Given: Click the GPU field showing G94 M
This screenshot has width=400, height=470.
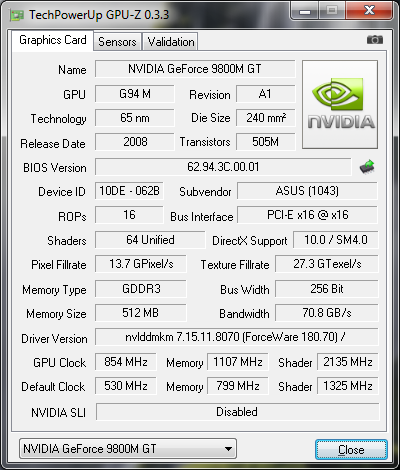Looking at the screenshot, I should pos(135,94).
